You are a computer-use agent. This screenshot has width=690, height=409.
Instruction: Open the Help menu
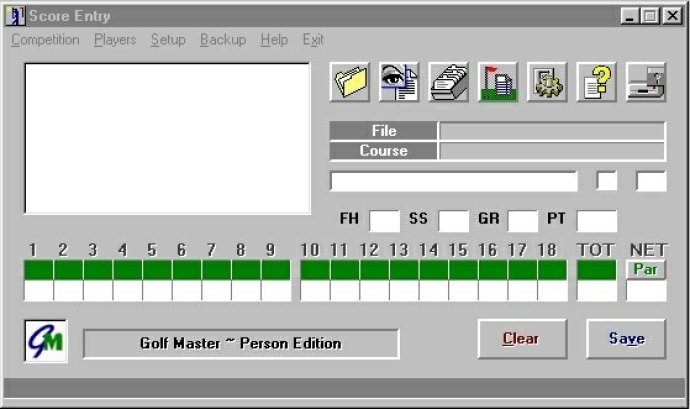(x=274, y=40)
